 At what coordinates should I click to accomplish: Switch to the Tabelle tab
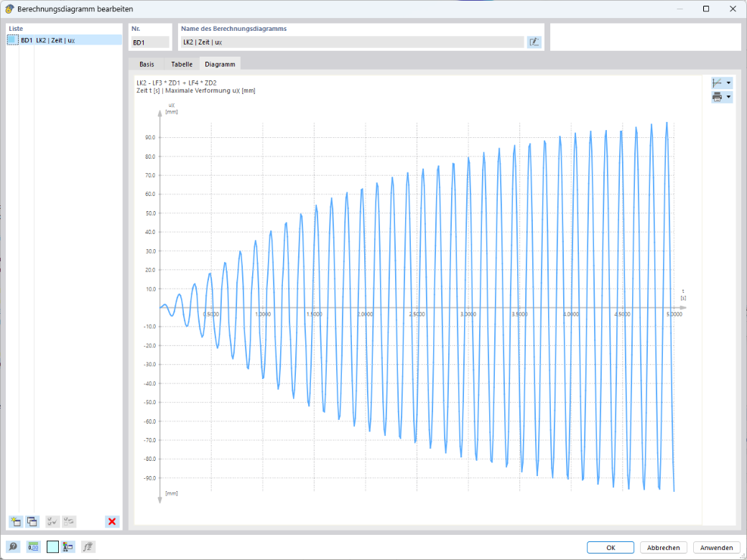coord(182,64)
